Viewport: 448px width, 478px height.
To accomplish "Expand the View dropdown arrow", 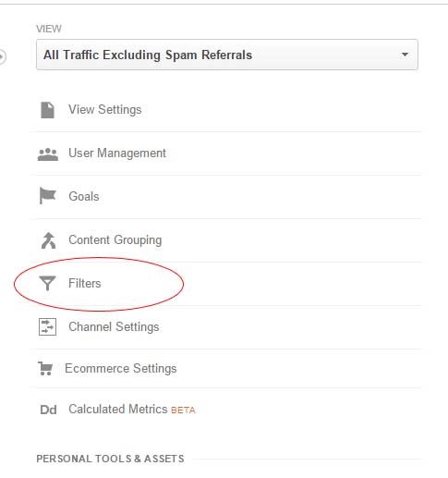I will click(405, 55).
